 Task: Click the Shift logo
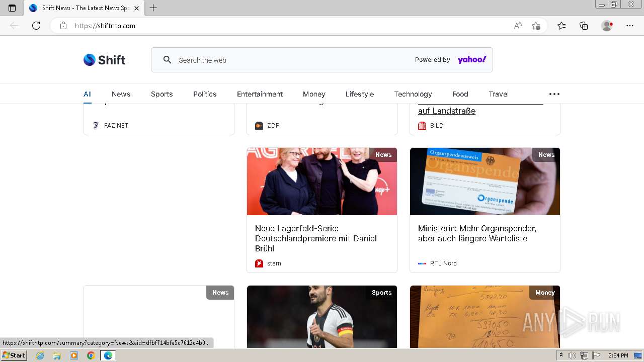[104, 60]
